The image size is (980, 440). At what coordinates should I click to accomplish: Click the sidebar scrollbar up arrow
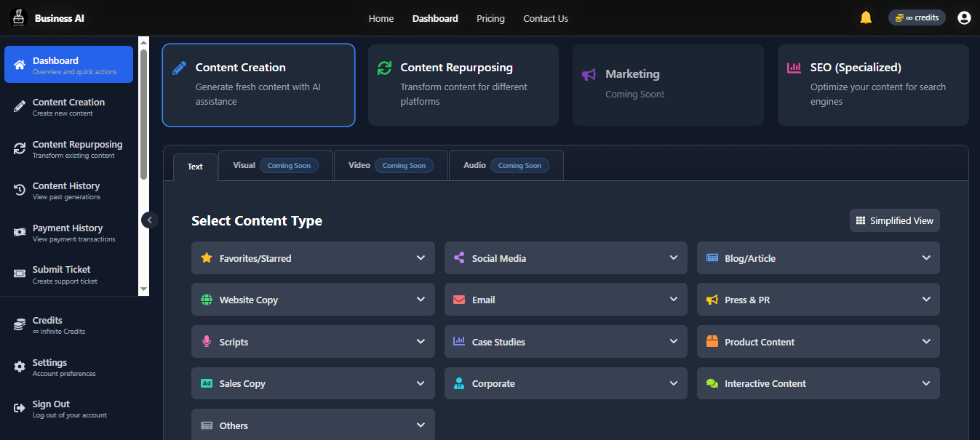[144, 41]
